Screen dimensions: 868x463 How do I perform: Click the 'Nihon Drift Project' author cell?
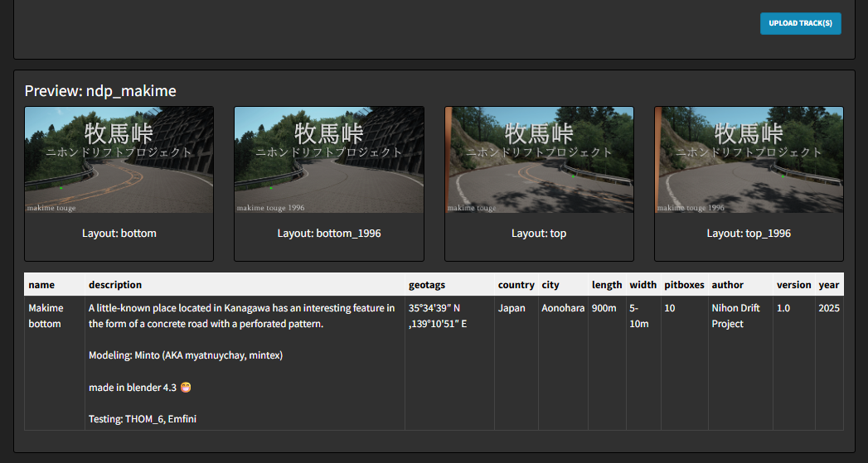click(735, 316)
